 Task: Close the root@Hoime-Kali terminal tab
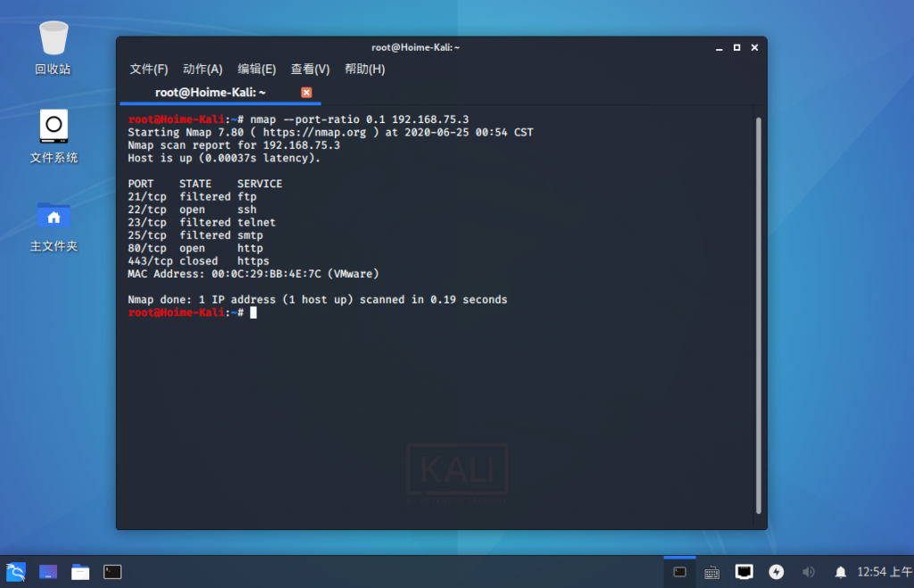[306, 92]
